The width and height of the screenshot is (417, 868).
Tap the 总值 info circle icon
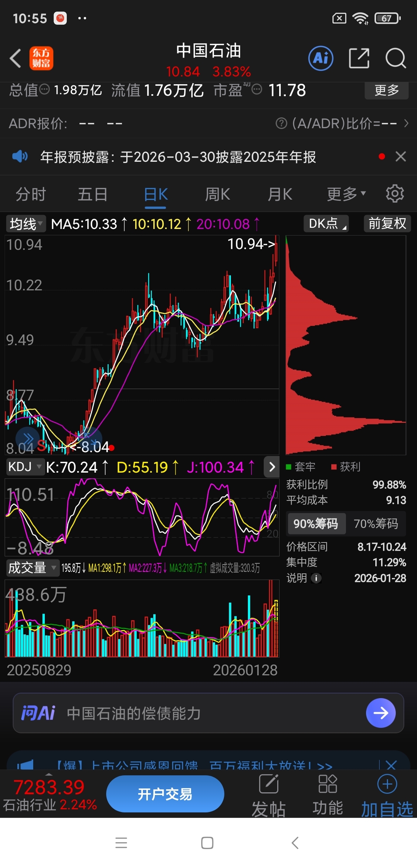[45, 90]
